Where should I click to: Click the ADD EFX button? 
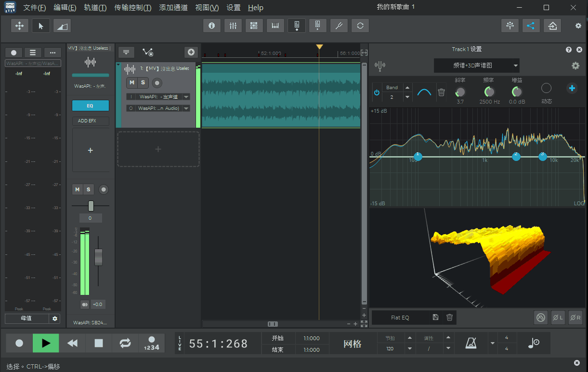tap(91, 121)
